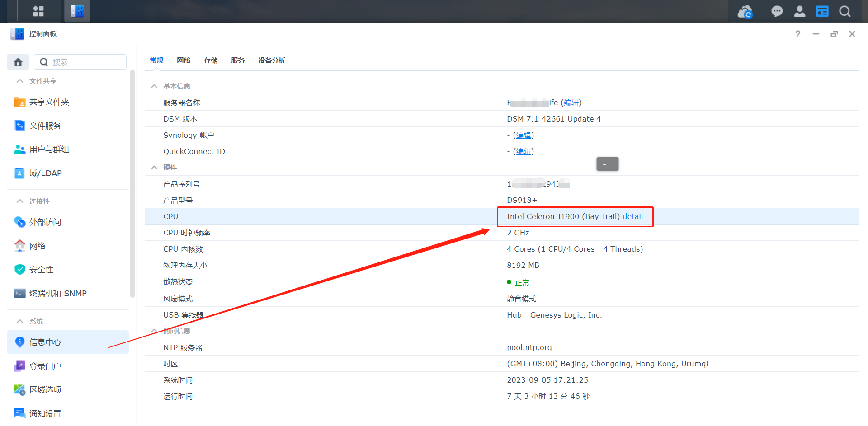Collapse the 连接性 sidebar section

pyautogui.click(x=20, y=201)
